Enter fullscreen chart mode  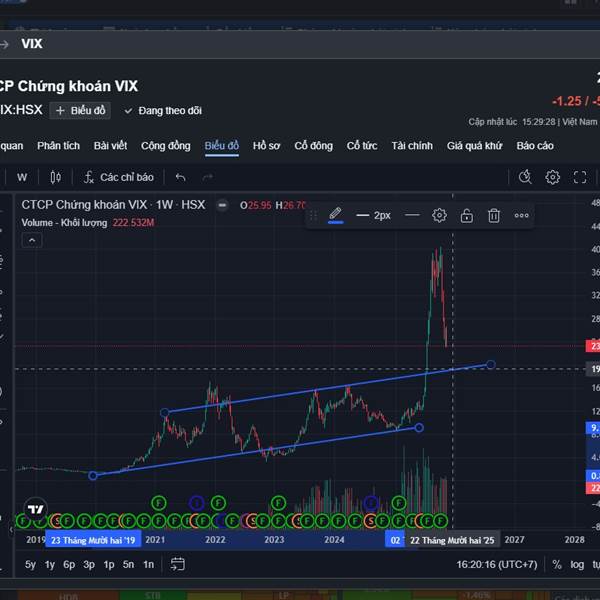point(580,177)
